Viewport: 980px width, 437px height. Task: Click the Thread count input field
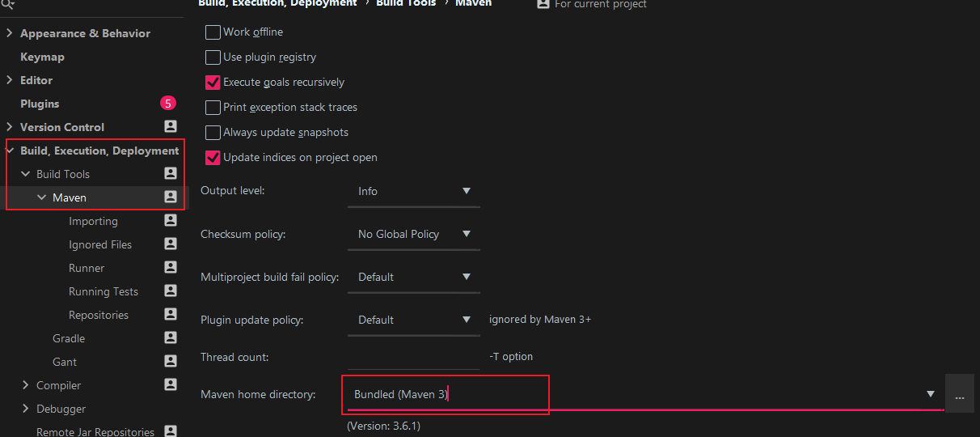(413, 357)
